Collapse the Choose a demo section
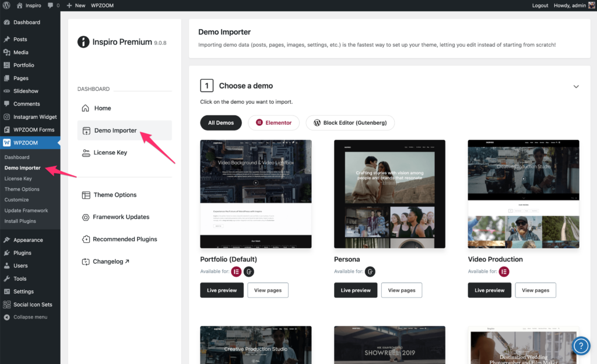This screenshot has height=364, width=597. pyautogui.click(x=576, y=86)
